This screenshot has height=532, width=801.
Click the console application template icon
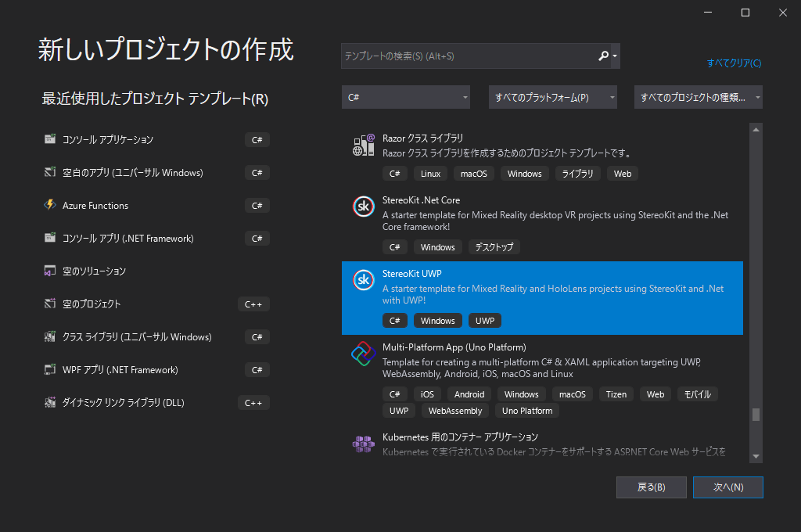point(50,139)
